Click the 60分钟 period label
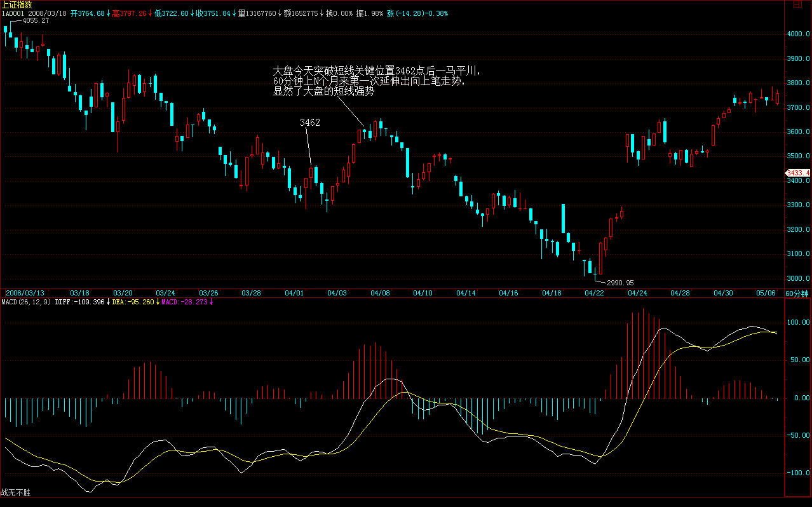This screenshot has width=812, height=507. pos(797,293)
